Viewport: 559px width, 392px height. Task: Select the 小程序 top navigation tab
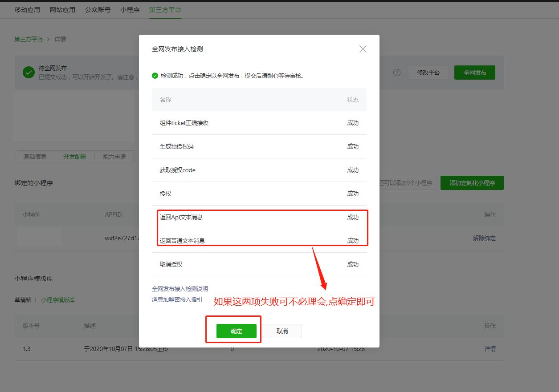[x=130, y=10]
